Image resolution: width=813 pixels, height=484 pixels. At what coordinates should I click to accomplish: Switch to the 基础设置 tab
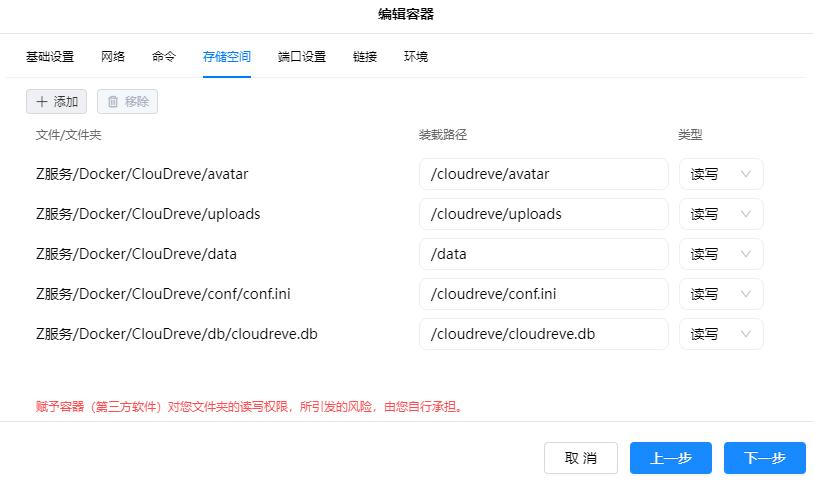[x=50, y=57]
